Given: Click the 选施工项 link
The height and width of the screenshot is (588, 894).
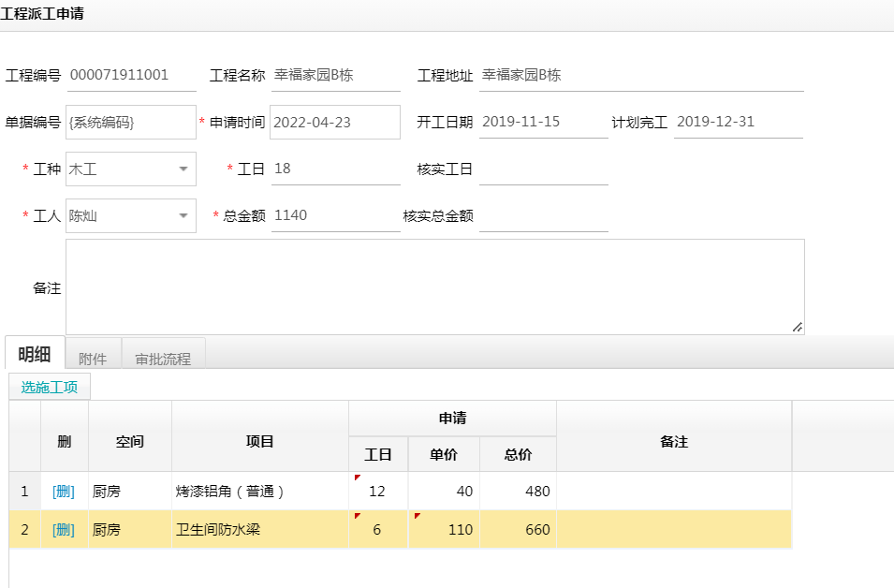Looking at the screenshot, I should pos(48,385).
